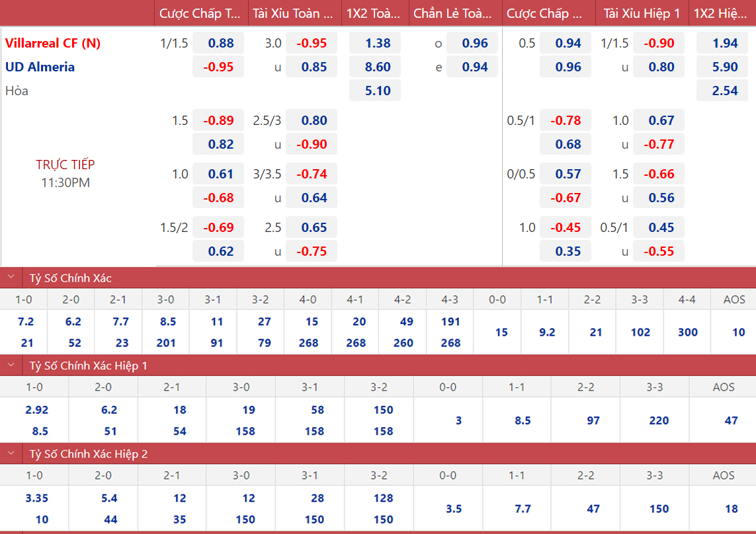
Task: Pick first-half handicap odds 0.68
Action: click(x=566, y=144)
